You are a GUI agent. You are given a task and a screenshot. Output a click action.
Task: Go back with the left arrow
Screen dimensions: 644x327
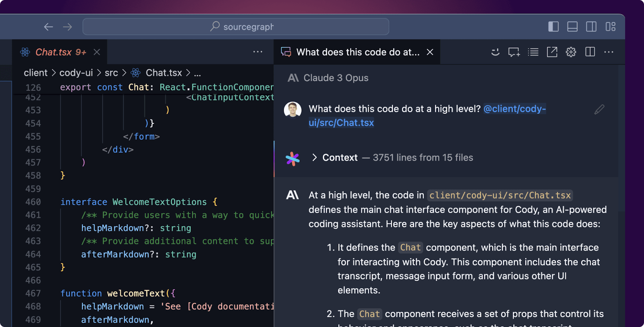point(49,27)
